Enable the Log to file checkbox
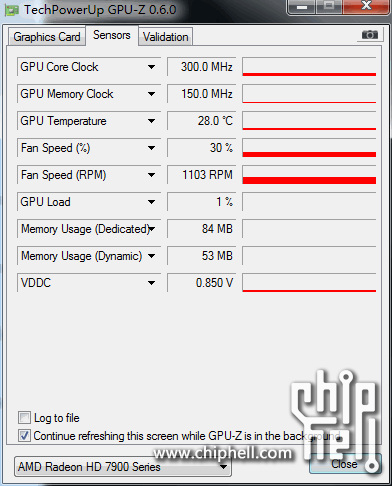Screen dimensions: 392x486 pyautogui.click(x=24, y=418)
